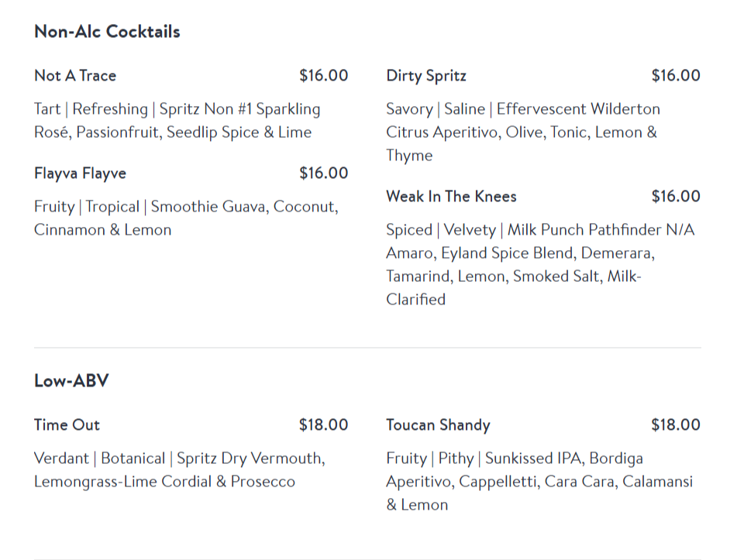Screen dimensions: 737x560
Task: Click the Low-ABV section heading
Action: [71, 381]
